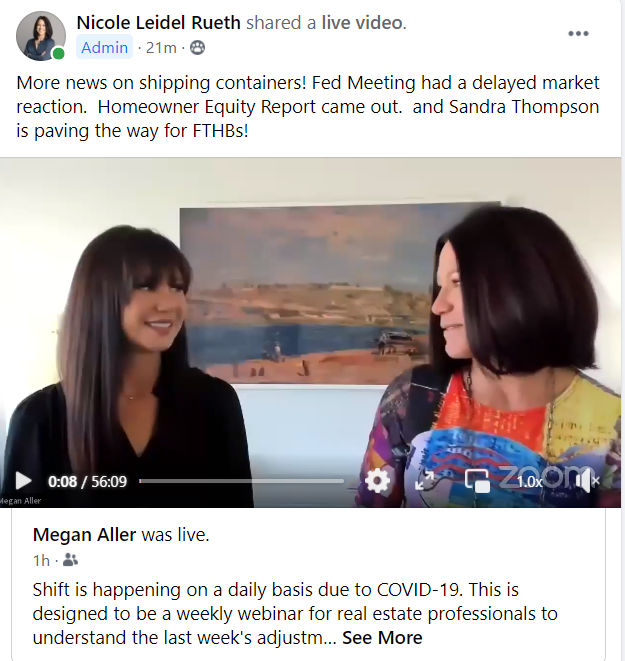Open the 21m post timestamp
Image resolution: width=625 pixels, height=661 pixels.
tap(161, 48)
